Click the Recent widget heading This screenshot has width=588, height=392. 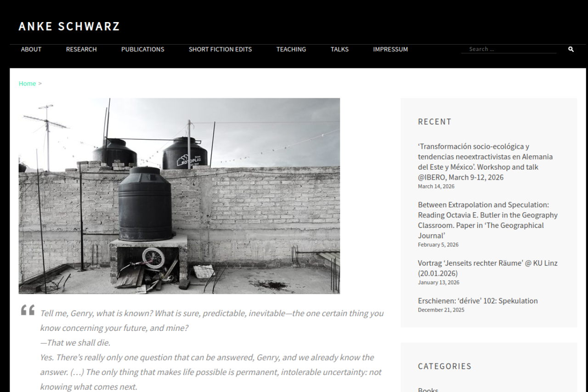pos(435,122)
